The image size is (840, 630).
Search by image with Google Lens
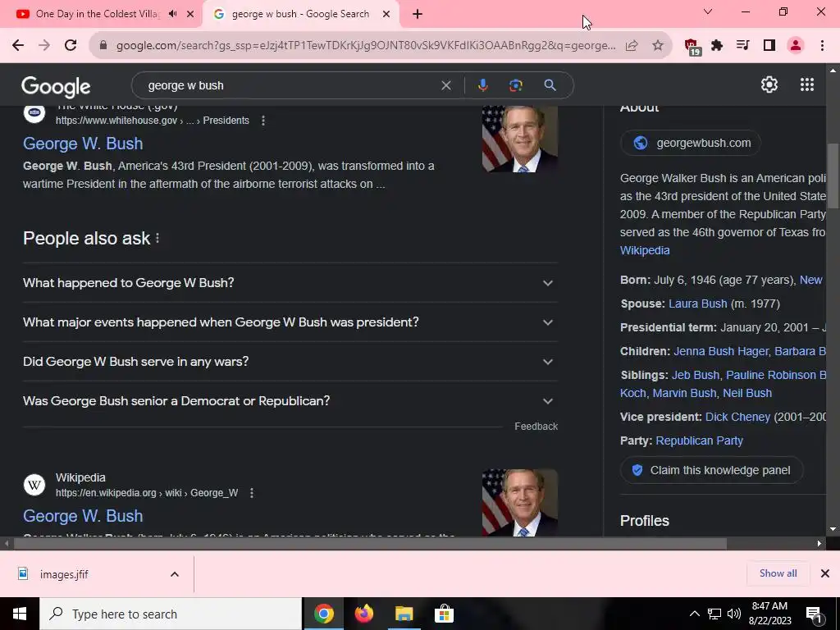tap(516, 85)
